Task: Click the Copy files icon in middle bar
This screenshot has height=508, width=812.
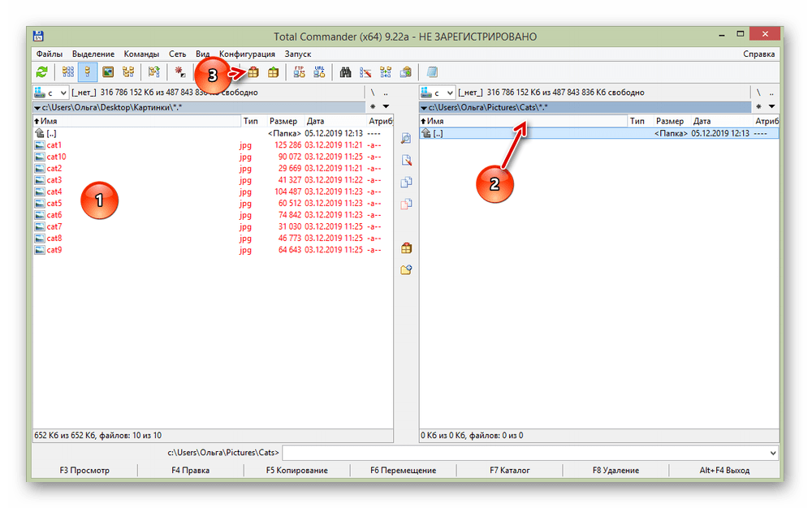Action: 407,182
